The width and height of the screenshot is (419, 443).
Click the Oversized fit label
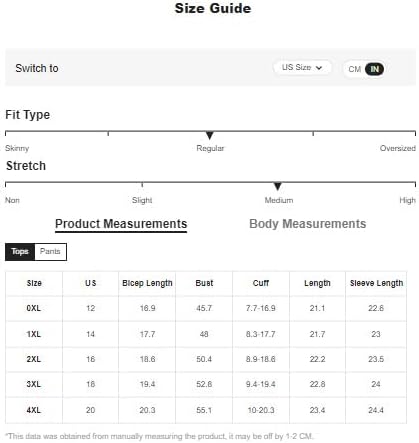398,148
